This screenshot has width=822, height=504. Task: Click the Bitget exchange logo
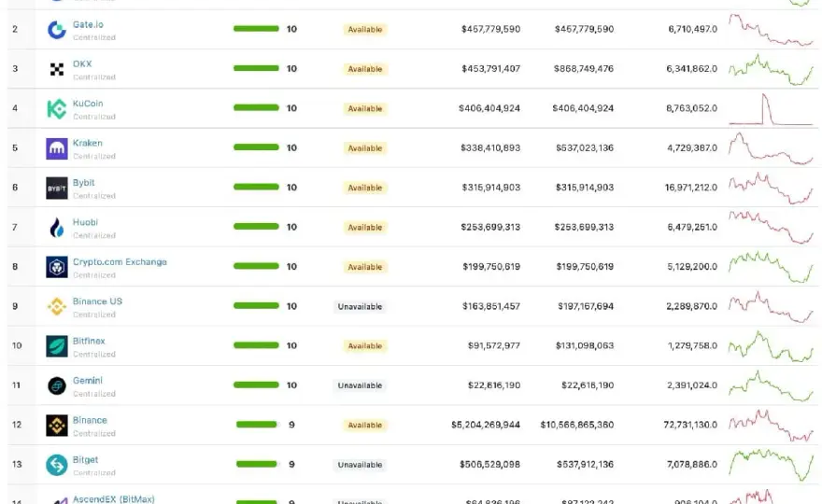57,465
